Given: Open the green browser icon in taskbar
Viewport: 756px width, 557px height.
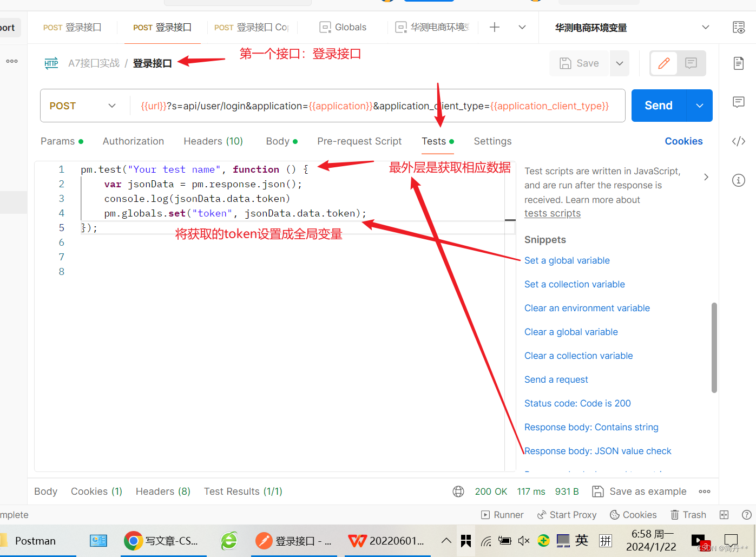Looking at the screenshot, I should click(x=229, y=541).
